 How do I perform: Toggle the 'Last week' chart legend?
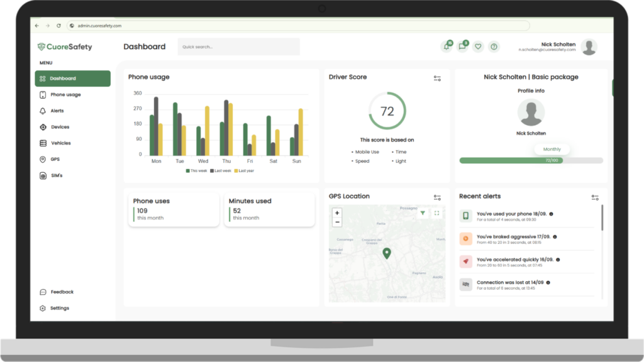[221, 171]
